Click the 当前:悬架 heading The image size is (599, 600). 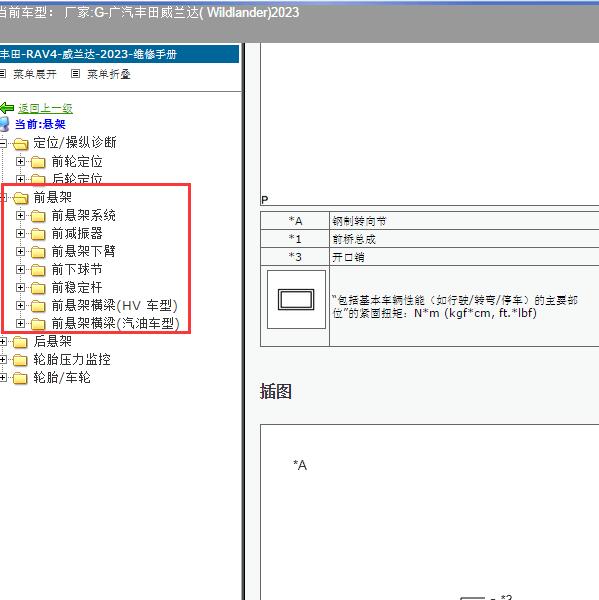[40, 124]
